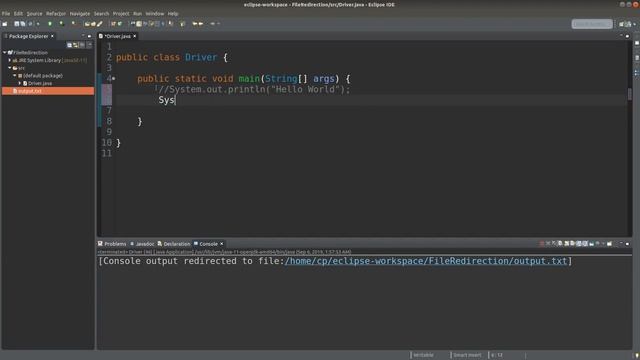This screenshot has height=360, width=640.
Task: Switch to the Declaration tab
Action: (174, 244)
